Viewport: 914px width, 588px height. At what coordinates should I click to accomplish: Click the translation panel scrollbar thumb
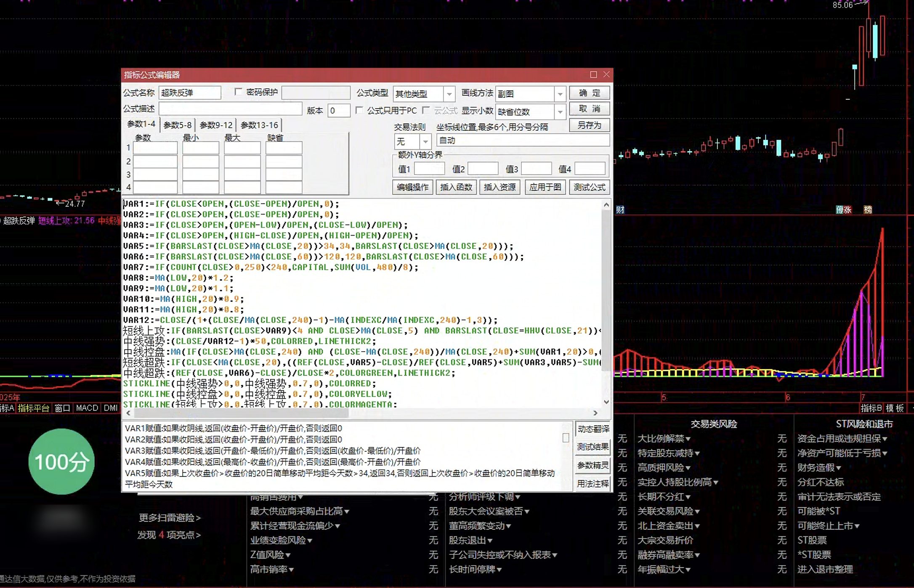click(x=566, y=438)
